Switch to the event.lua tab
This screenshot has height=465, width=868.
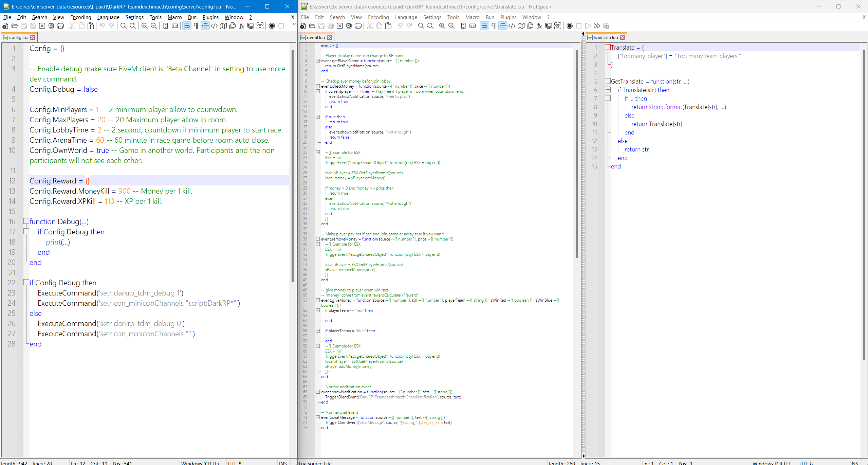point(316,37)
